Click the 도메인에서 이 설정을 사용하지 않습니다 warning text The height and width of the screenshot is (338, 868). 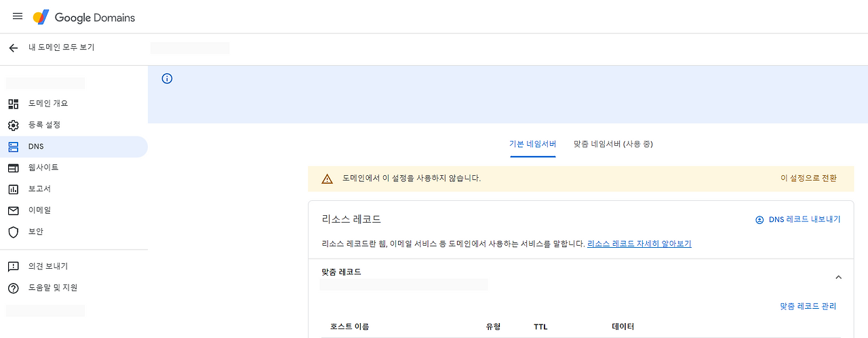(x=412, y=179)
